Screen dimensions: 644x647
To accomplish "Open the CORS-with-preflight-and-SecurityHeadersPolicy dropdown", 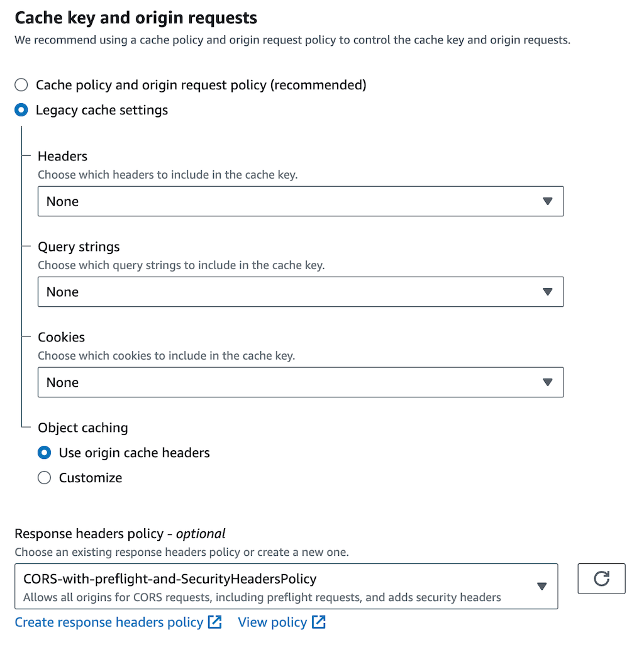I will pos(277,586).
